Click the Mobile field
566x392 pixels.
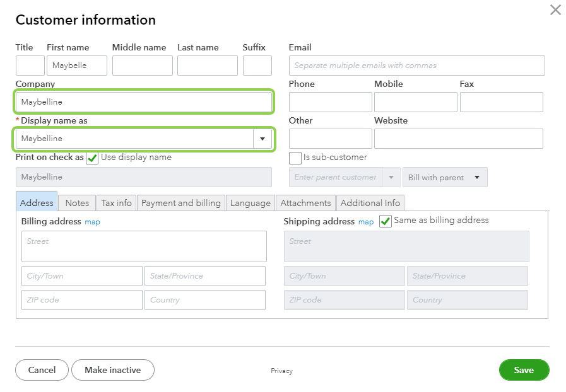click(416, 102)
